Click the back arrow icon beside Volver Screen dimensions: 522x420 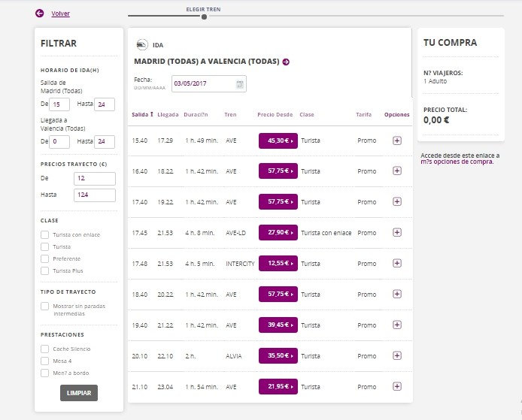tap(39, 14)
